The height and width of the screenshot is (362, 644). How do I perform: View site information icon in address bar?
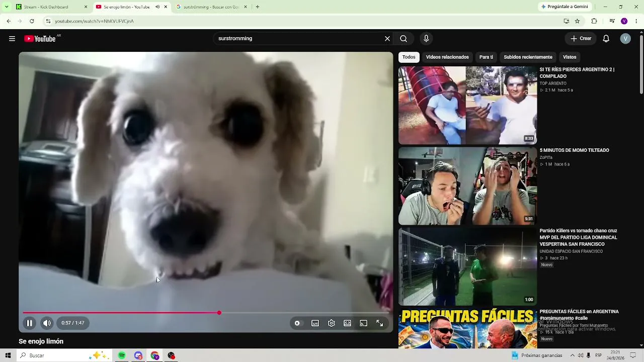click(x=48, y=21)
